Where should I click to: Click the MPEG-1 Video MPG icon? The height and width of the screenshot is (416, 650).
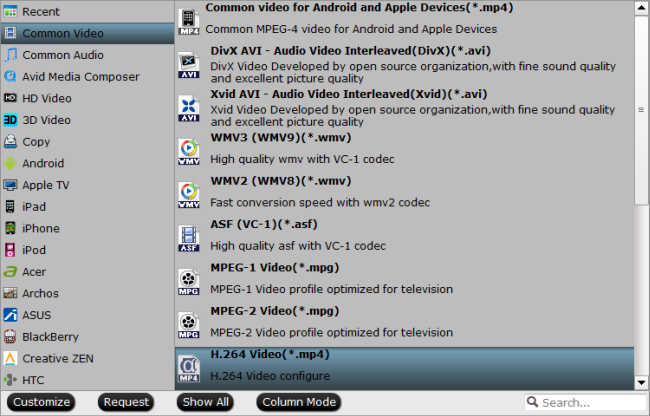(x=189, y=282)
